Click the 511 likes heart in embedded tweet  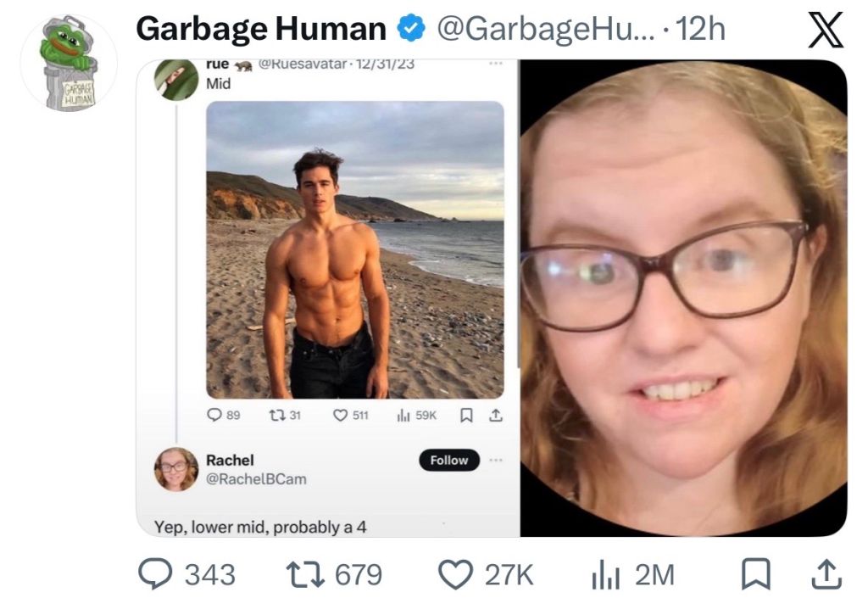[x=341, y=416]
